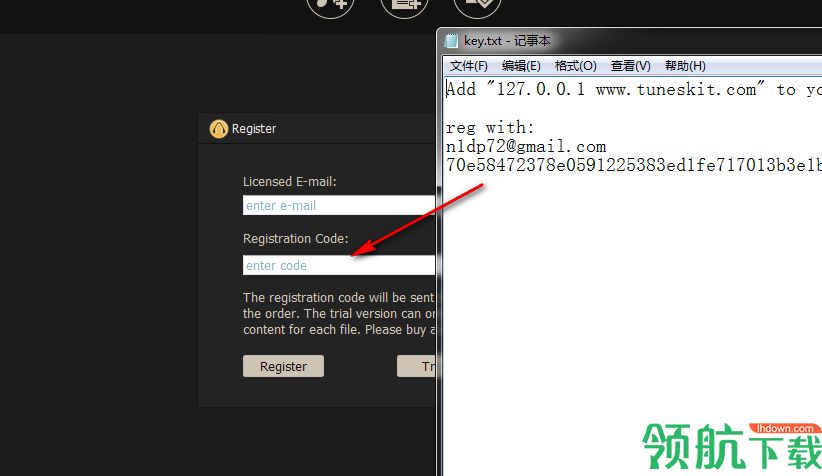Select the registration code line starting 70e58472
This screenshot has width=822, height=476.
(634, 165)
